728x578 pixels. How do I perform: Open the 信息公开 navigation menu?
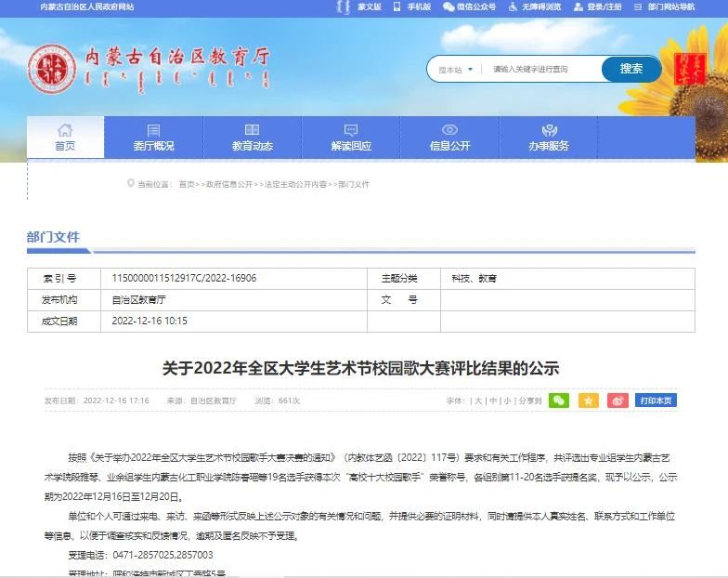449,138
